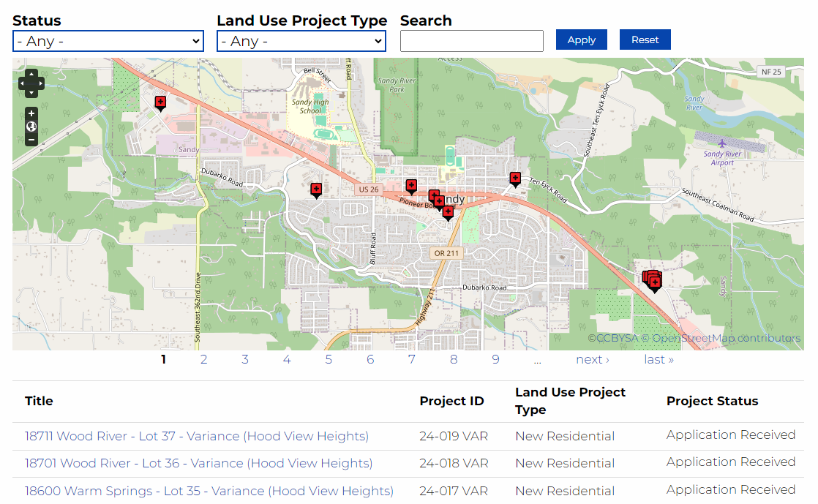Screen dimensions: 818x504
Task: Go to the next results page
Action: coord(592,359)
